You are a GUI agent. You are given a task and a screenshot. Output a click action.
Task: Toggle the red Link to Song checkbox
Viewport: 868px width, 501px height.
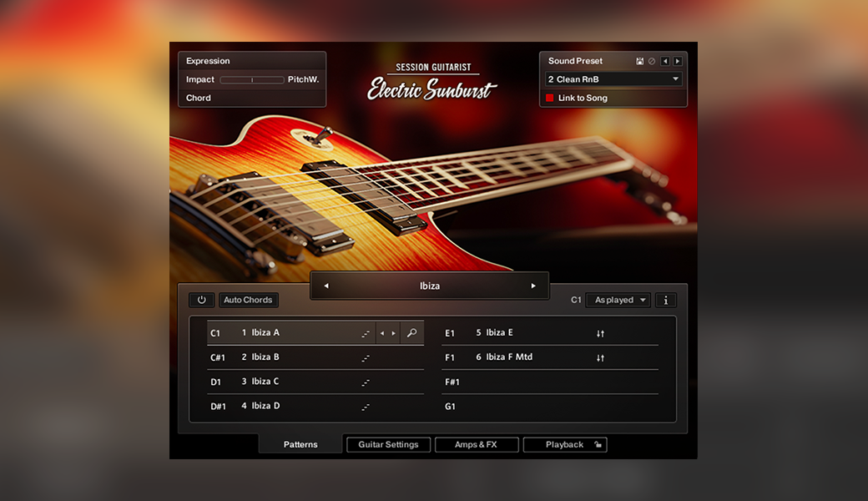click(550, 98)
